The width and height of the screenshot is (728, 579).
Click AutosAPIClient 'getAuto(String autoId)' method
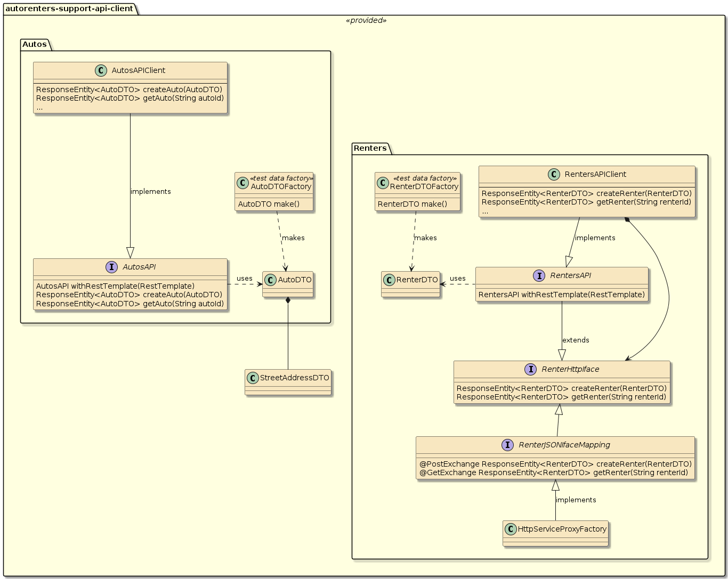(x=130, y=98)
